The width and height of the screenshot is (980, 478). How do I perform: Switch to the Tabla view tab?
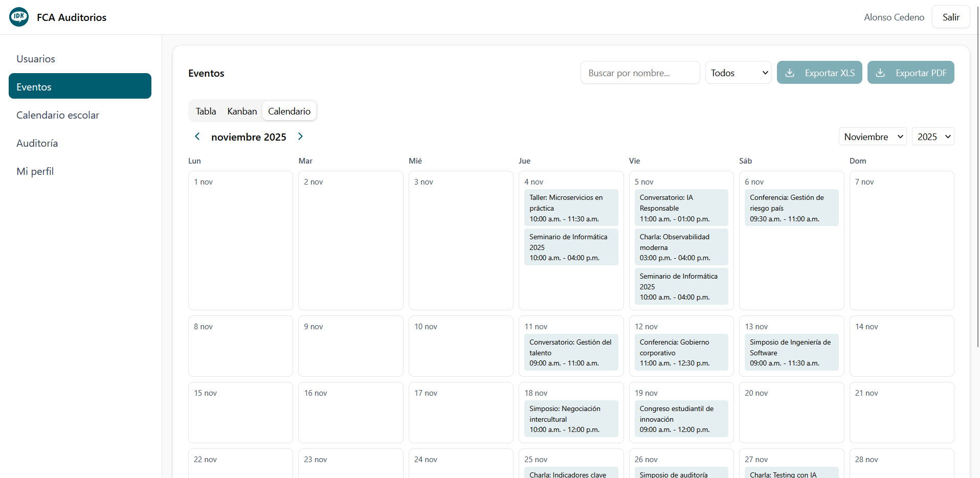(x=206, y=111)
